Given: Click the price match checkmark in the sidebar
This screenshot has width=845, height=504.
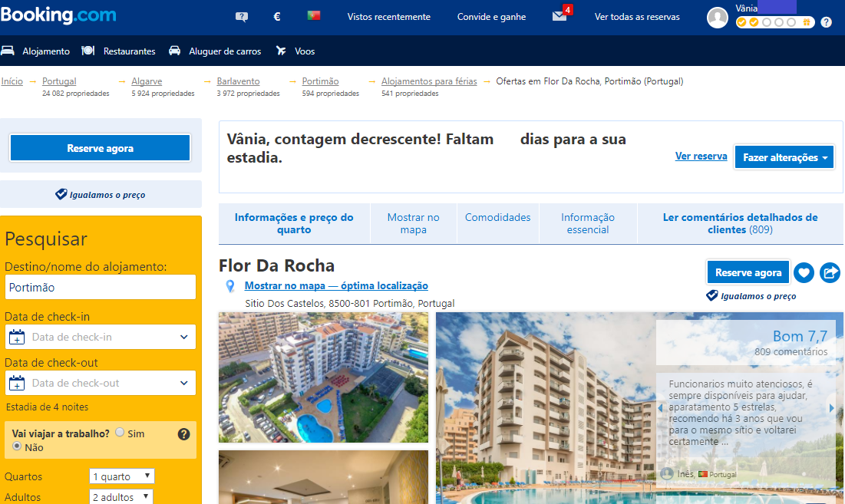Looking at the screenshot, I should [61, 194].
